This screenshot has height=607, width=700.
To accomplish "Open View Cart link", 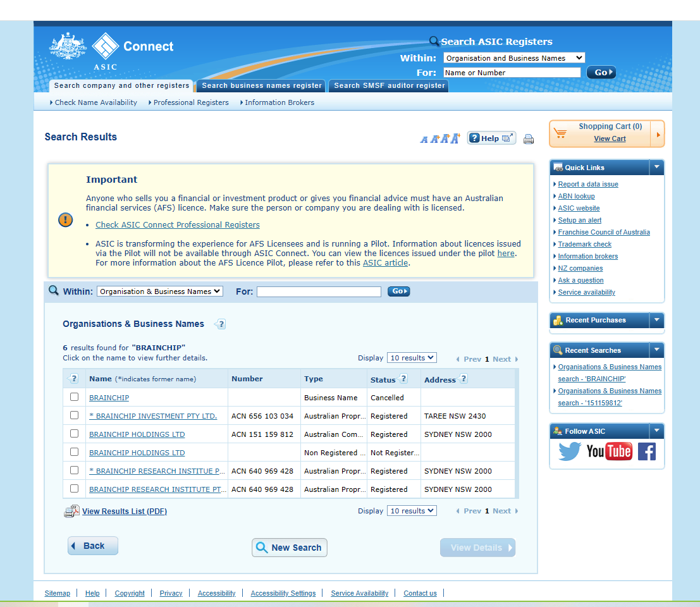I will point(610,139).
